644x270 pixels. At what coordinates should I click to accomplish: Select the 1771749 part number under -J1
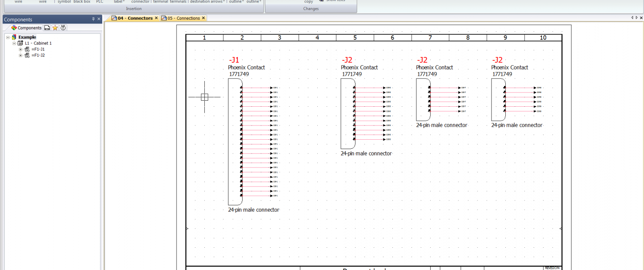coord(238,74)
